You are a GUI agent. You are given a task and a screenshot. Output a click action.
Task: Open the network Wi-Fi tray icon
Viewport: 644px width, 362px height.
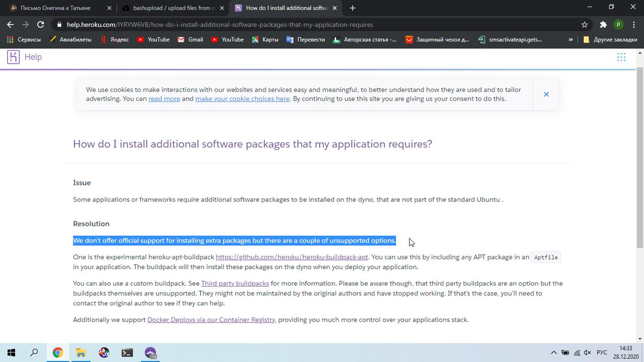(577, 353)
